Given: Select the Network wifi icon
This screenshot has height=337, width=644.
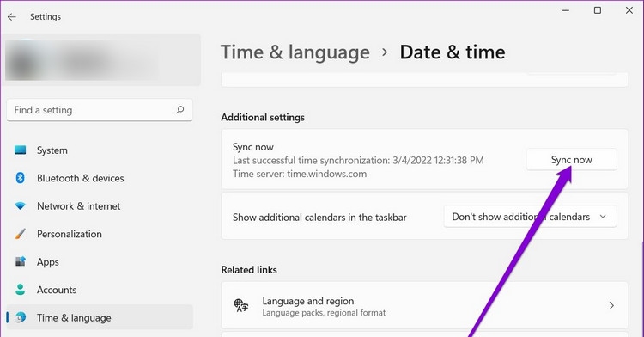Looking at the screenshot, I should [x=20, y=206].
